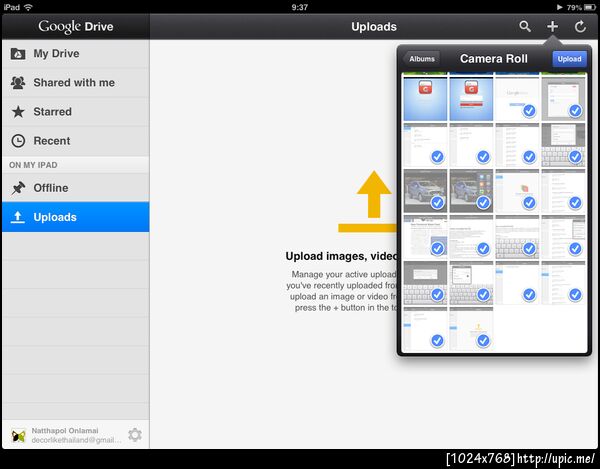
Task: Uncheck the car photo with app icons panel
Action: tap(471, 191)
